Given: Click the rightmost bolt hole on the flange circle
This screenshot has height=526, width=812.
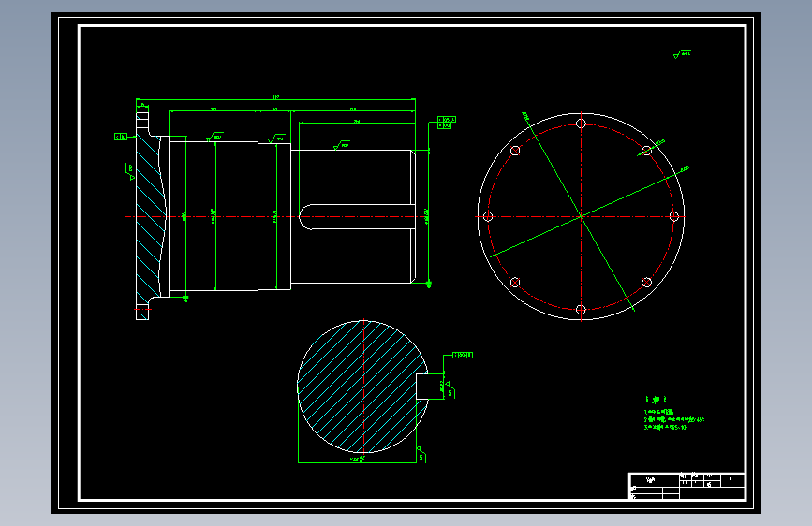Looking at the screenshot, I should coord(673,216).
